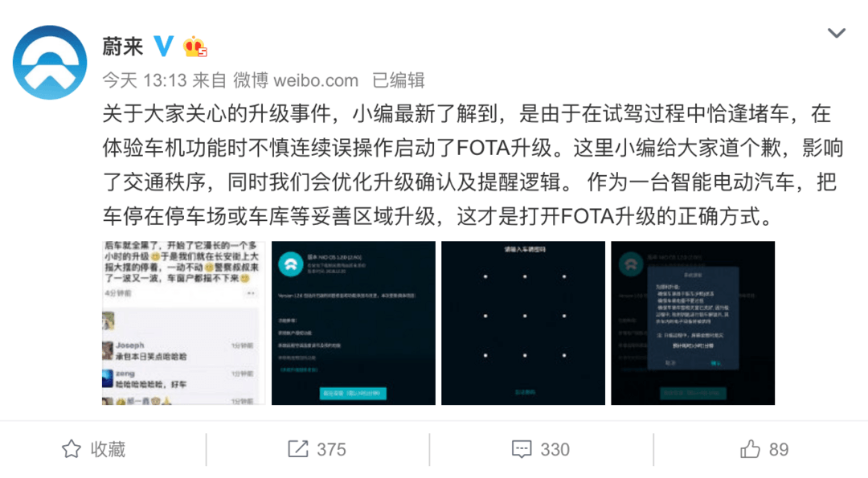Like the post with thumbs-up icon
Viewport: 868px width, 478px height.
[750, 449]
